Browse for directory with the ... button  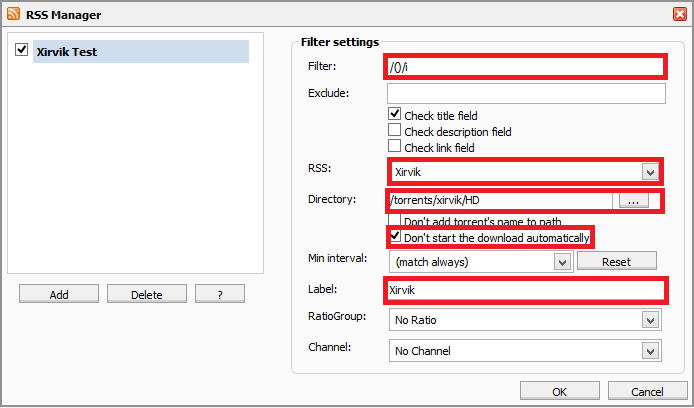[x=633, y=200]
